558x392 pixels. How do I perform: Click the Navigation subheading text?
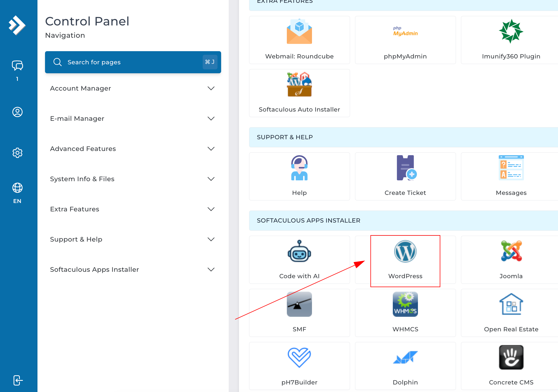[x=65, y=36]
